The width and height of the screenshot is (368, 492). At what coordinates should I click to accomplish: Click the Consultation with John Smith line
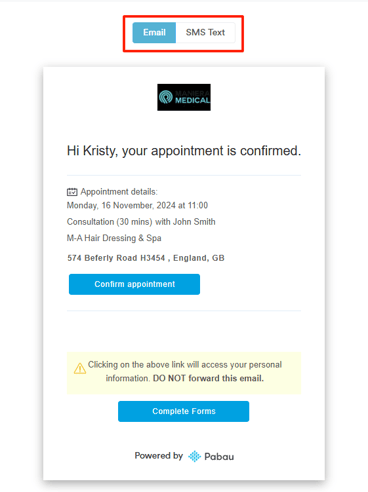141,222
